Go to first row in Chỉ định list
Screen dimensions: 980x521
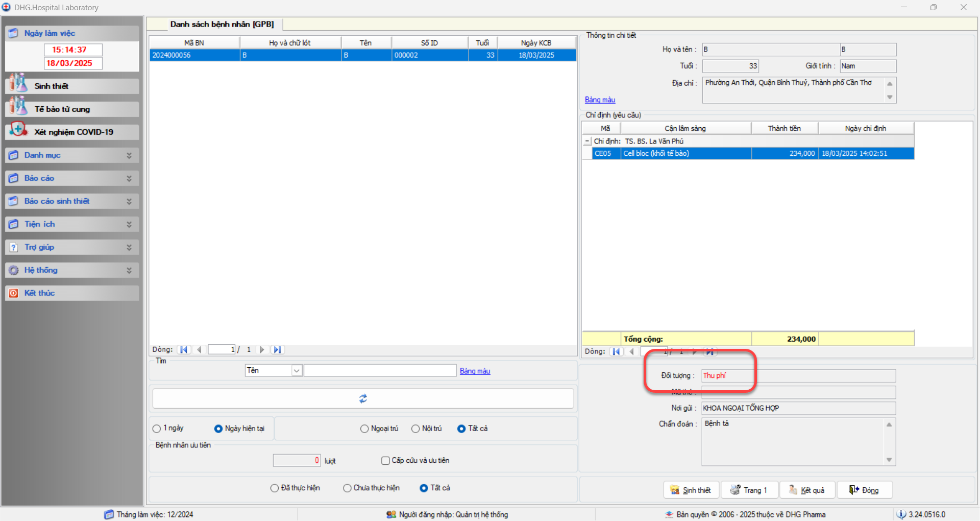coord(617,351)
